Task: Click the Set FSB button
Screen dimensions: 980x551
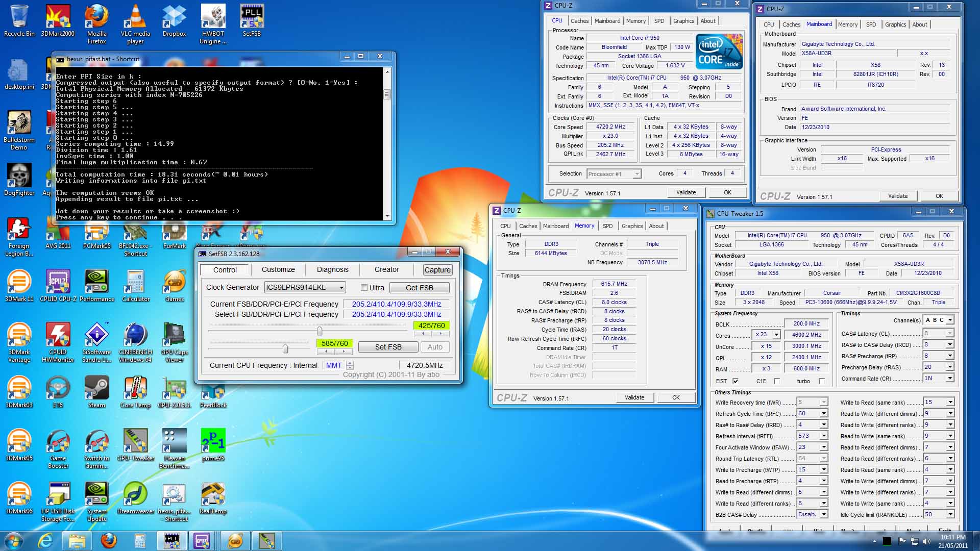Action: pos(388,347)
